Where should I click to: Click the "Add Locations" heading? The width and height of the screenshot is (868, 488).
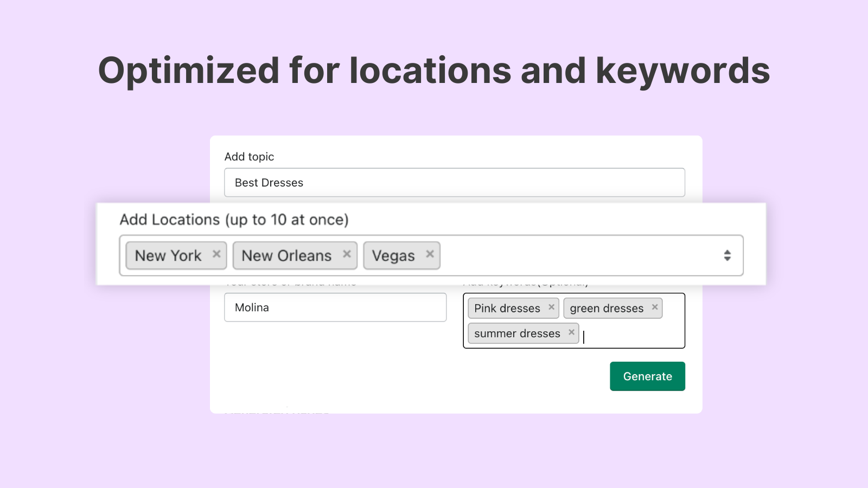coord(234,219)
